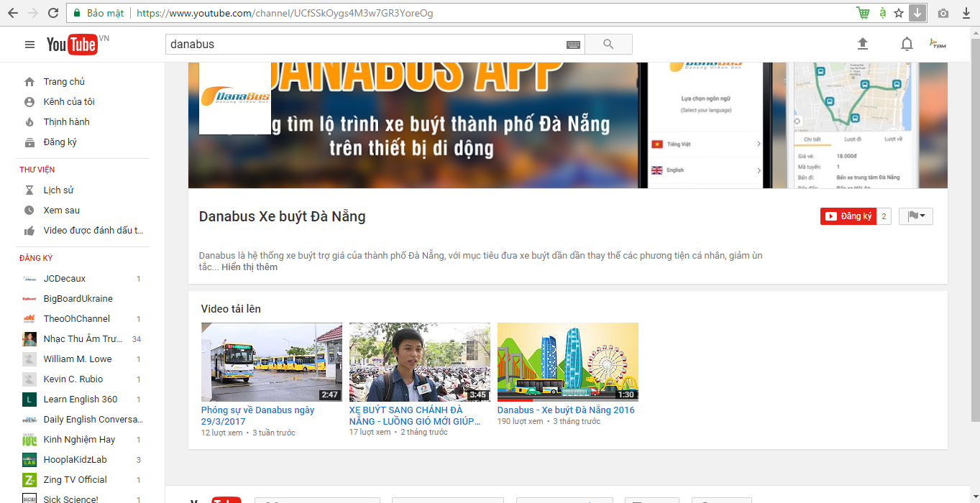Open XE BUÝT SANG CHÁNH video title

coord(416,416)
